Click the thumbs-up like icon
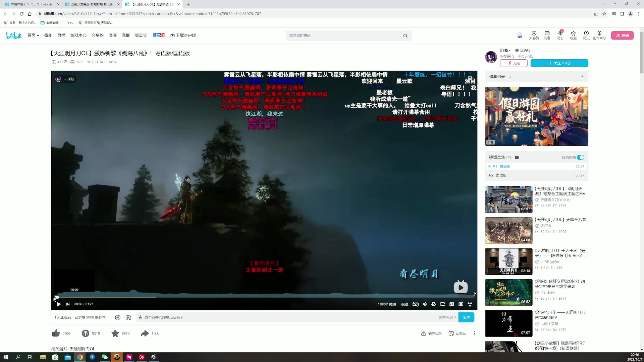Screen dimensions: 644x362 [56, 333]
